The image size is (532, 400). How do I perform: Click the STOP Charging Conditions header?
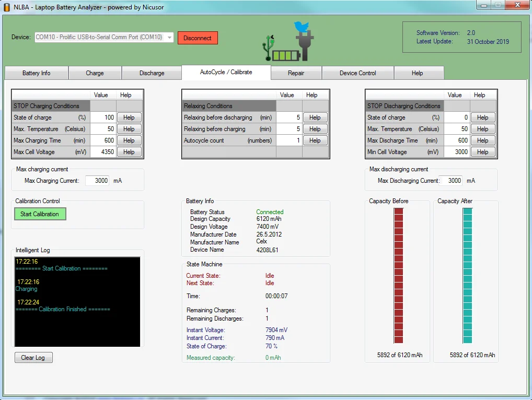point(51,106)
